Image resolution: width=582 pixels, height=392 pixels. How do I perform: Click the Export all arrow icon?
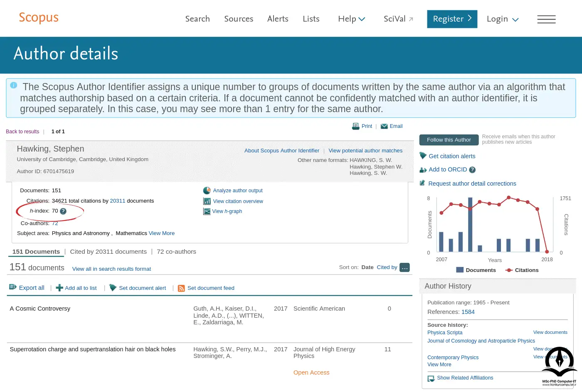pyautogui.click(x=13, y=287)
